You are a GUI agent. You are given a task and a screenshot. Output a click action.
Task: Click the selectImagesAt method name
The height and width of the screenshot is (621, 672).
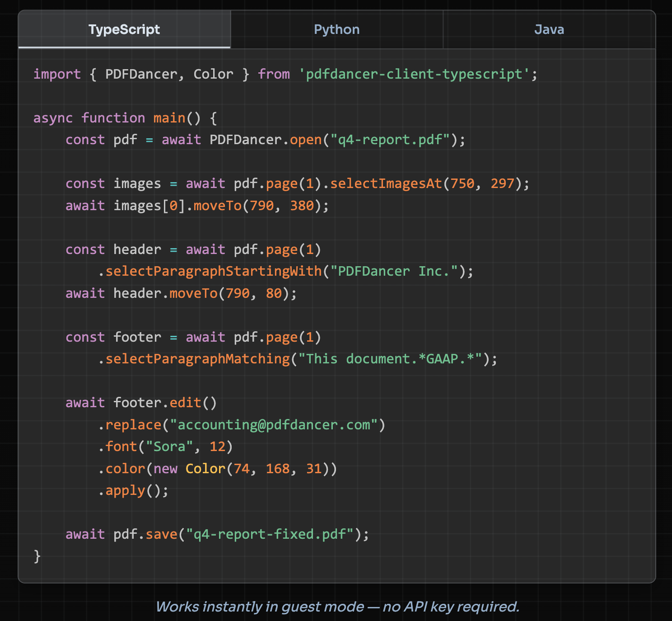386,184
